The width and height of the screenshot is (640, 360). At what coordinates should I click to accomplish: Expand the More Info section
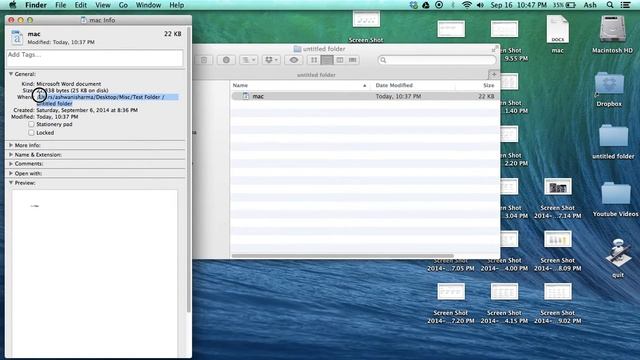click(x=11, y=145)
